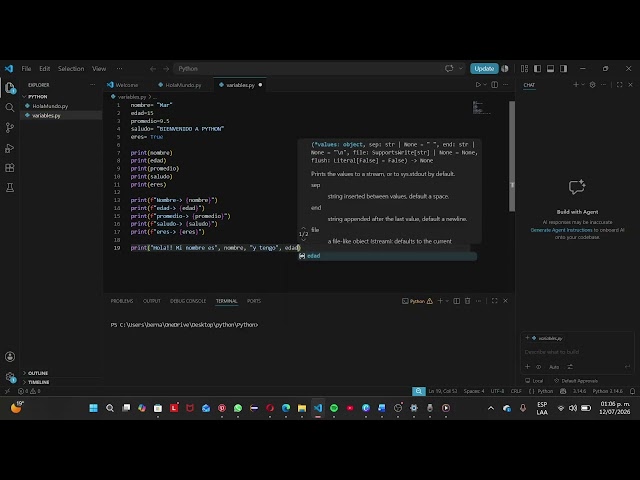The width and height of the screenshot is (640, 480).
Task: Kill terminal with trash icon
Action: [467, 301]
